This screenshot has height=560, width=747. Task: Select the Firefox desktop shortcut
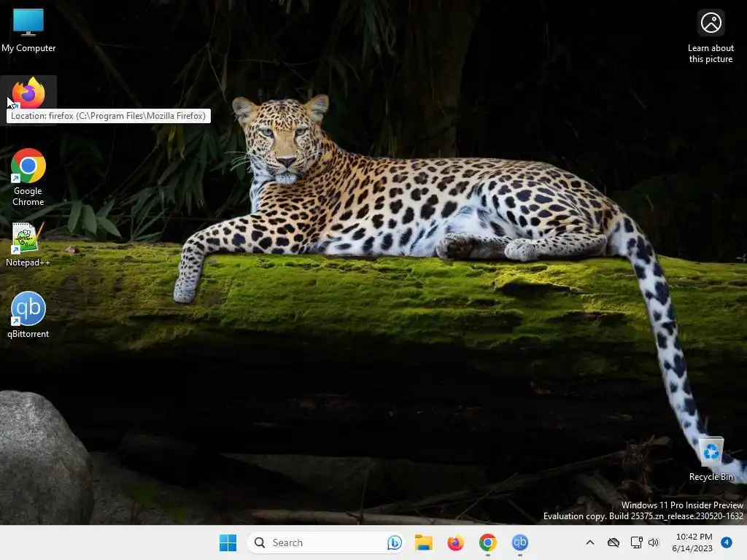tap(28, 93)
